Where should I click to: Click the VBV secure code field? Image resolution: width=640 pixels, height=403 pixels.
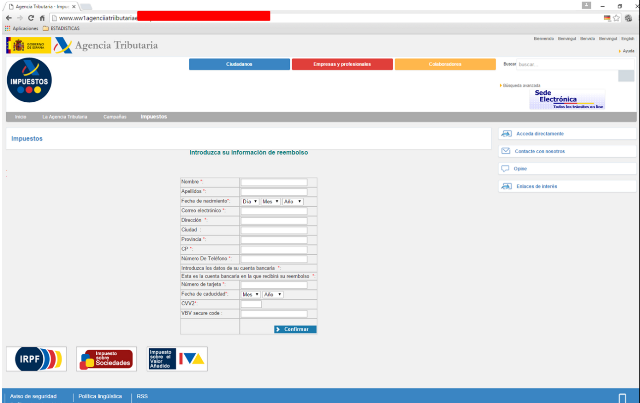[x=274, y=314]
